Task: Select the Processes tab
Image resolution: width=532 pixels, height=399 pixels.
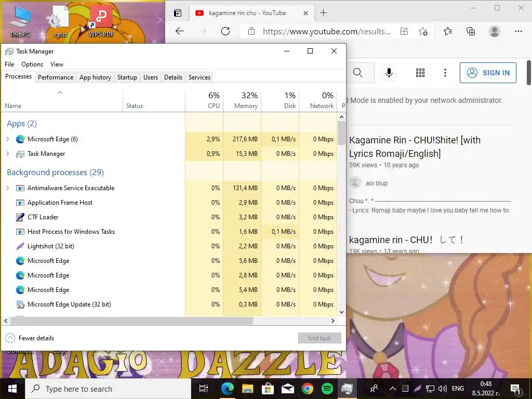Action: [18, 77]
